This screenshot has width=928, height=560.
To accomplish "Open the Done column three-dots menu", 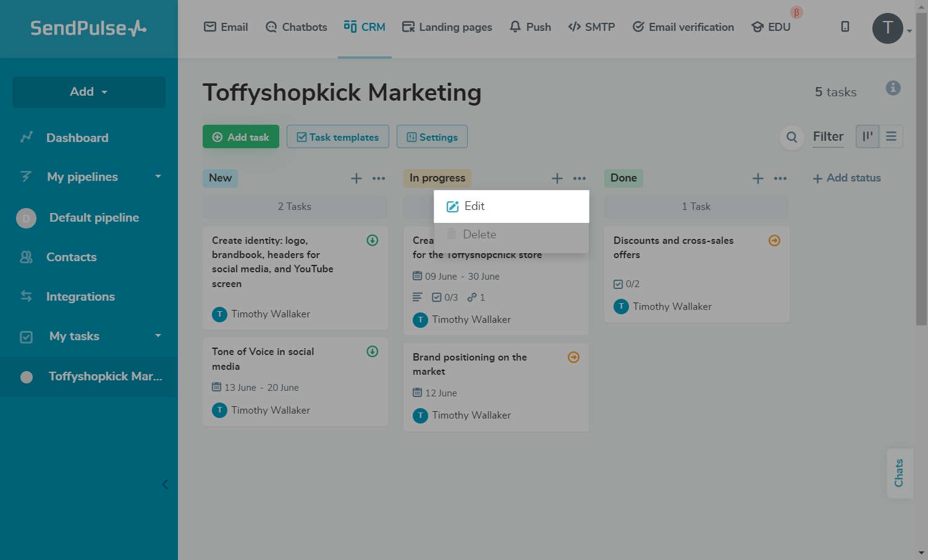I will tap(780, 178).
